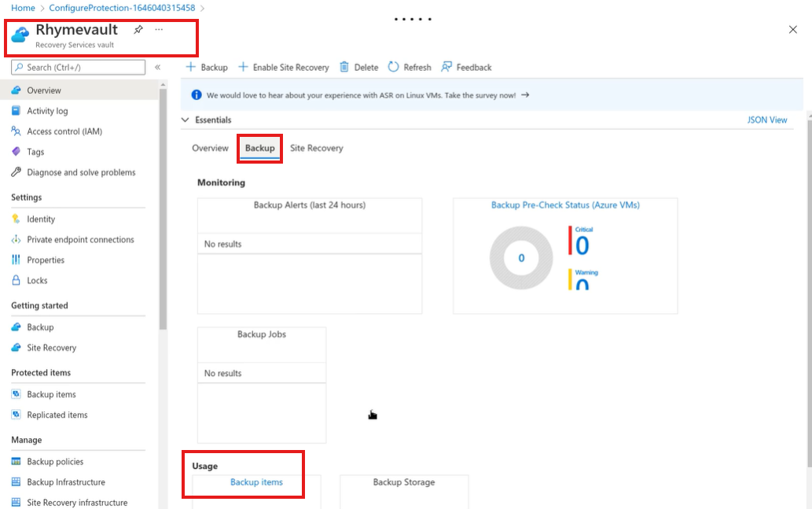The image size is (812, 509).
Task: Click the Locks padlock icon
Action: 16,280
